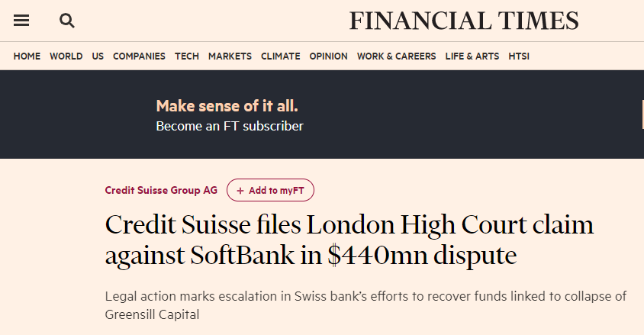Add topic with Add to myFT button
644x335 pixels.
click(x=270, y=190)
